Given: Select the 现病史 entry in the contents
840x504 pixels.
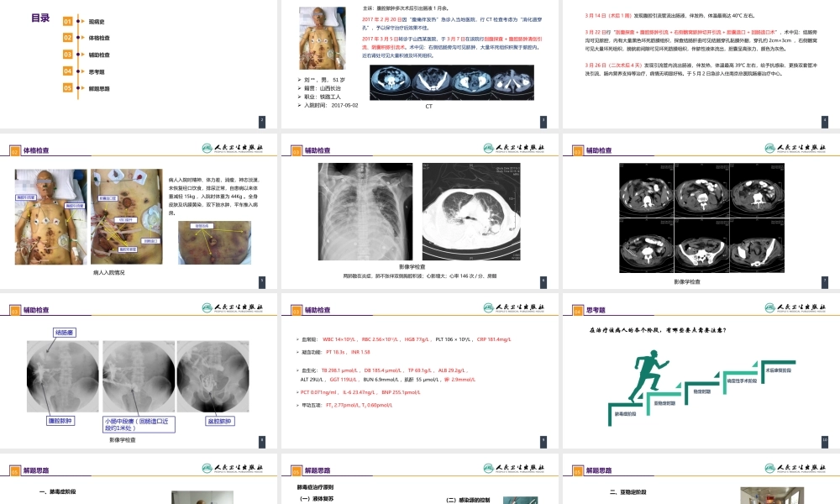Looking at the screenshot, I should pyautogui.click(x=98, y=21).
